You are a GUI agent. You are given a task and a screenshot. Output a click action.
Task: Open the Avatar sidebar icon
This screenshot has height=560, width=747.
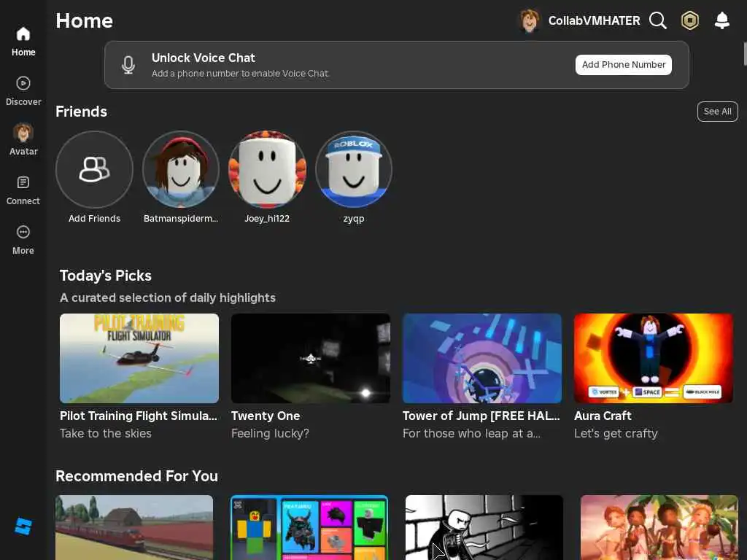[x=23, y=133]
